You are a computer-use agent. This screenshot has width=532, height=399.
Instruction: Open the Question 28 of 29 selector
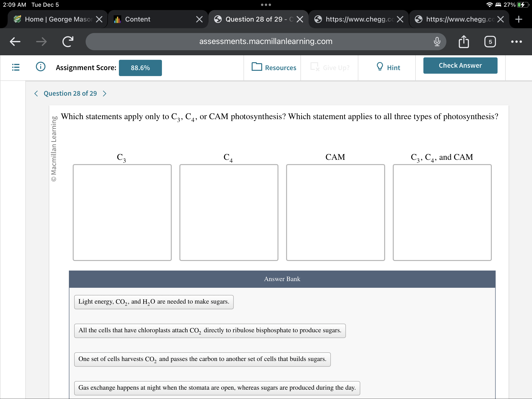coord(70,94)
